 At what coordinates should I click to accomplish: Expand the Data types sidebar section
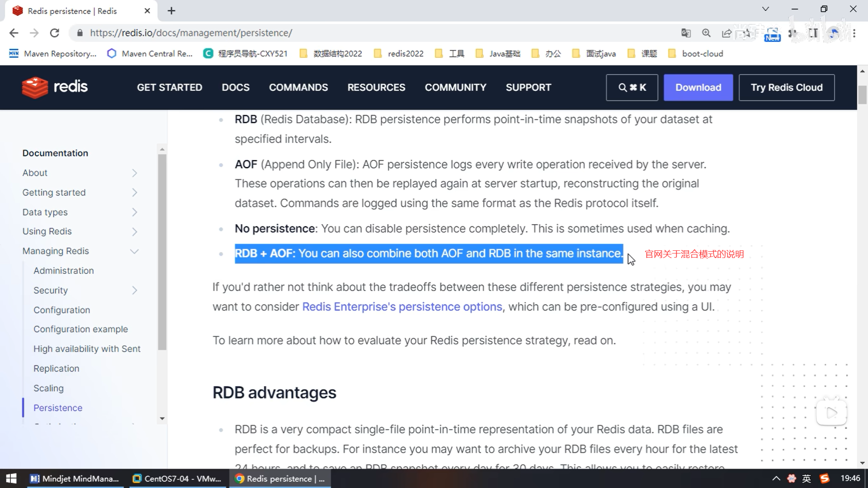134,212
